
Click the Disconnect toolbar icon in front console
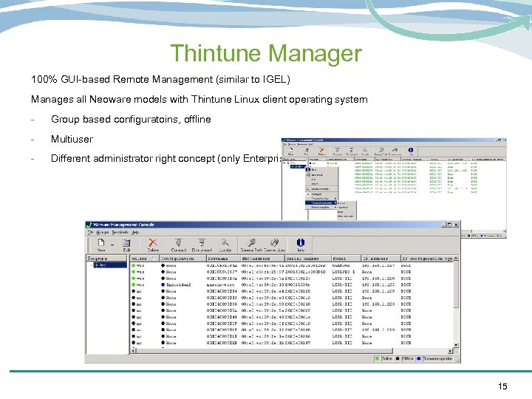tap(202, 242)
